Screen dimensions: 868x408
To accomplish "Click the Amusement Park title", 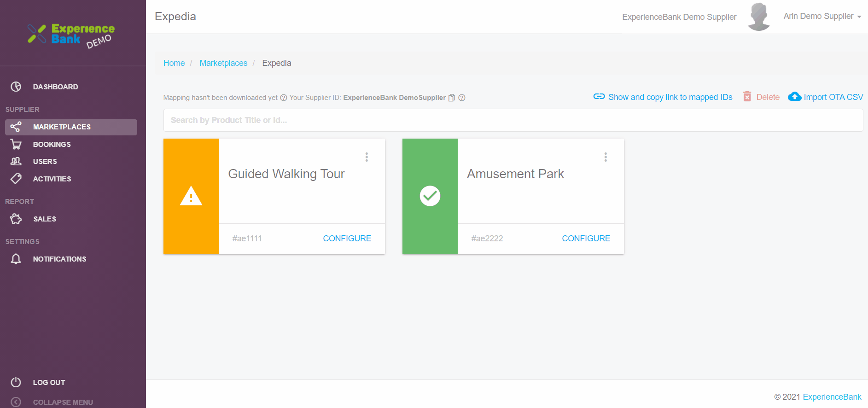I will coord(515,174).
